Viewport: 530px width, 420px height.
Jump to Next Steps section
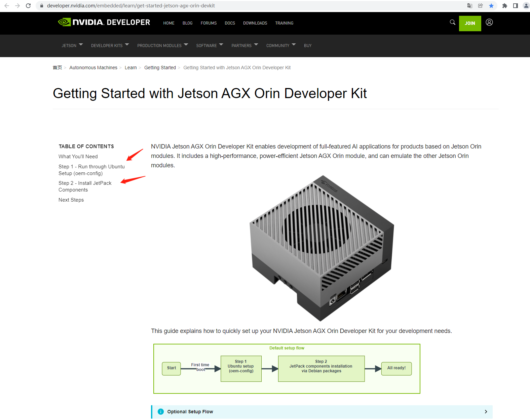(x=71, y=200)
